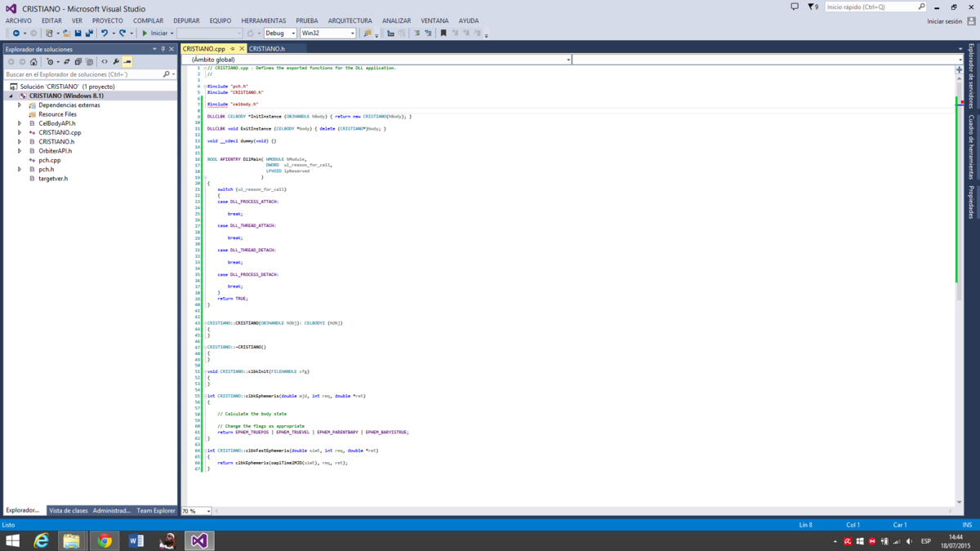The width and height of the screenshot is (980, 551).
Task: Click the Solution Explorer search field
Action: [82, 74]
